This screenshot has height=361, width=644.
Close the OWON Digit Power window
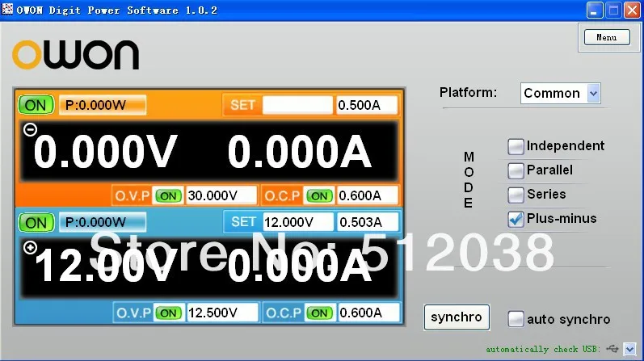[632, 10]
